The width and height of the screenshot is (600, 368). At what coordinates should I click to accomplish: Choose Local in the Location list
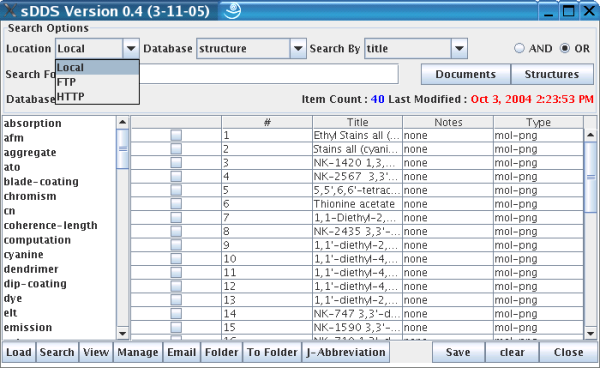(x=97, y=67)
